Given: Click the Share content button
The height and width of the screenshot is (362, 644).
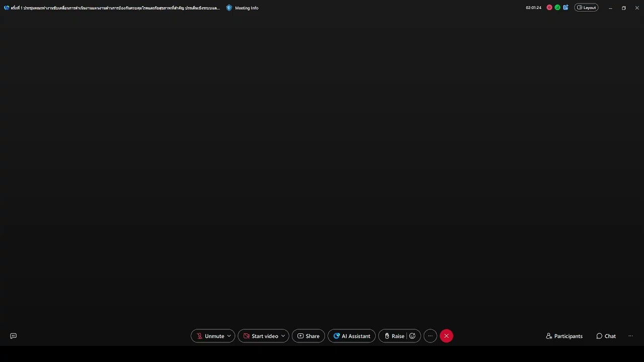Looking at the screenshot, I should (308, 336).
